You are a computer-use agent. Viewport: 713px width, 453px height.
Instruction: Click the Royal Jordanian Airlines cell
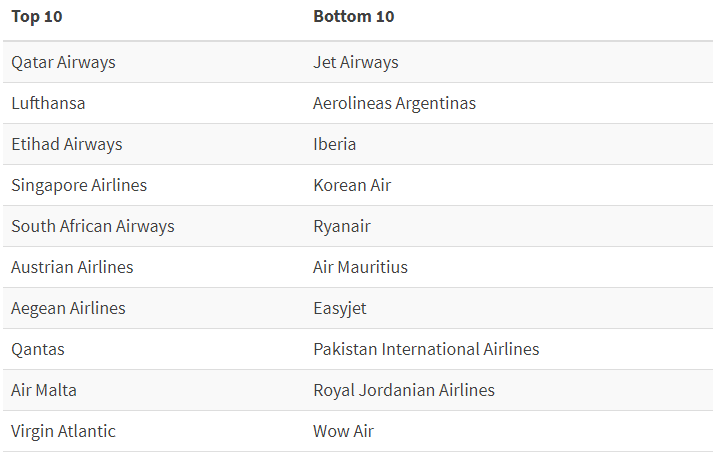(x=404, y=390)
